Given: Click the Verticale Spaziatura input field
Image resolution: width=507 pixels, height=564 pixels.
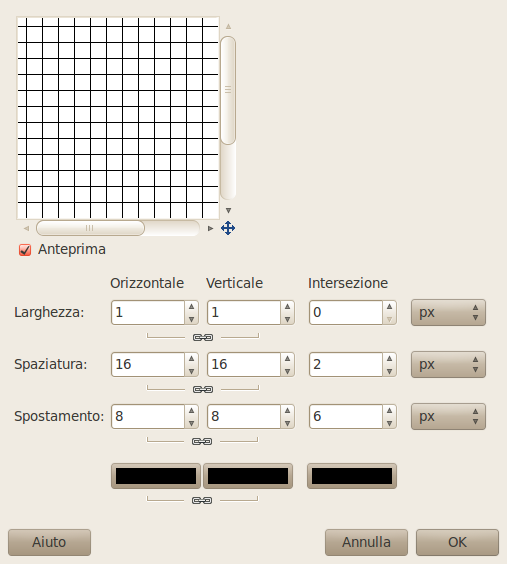Looking at the screenshot, I should (x=244, y=364).
